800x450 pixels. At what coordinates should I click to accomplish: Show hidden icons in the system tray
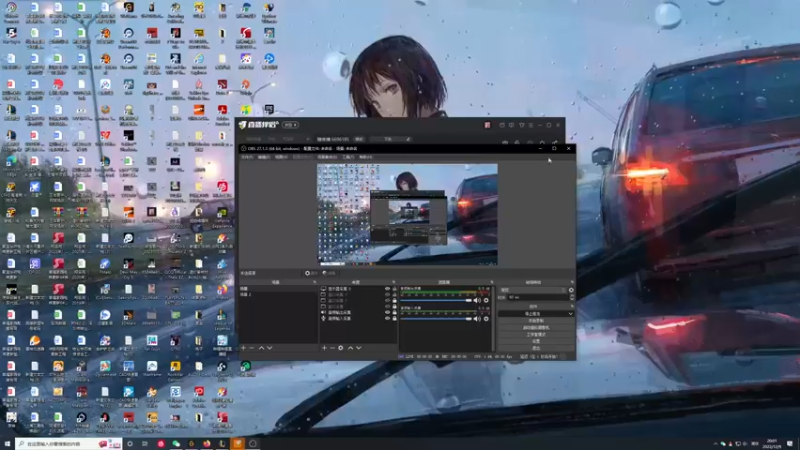click(x=715, y=444)
